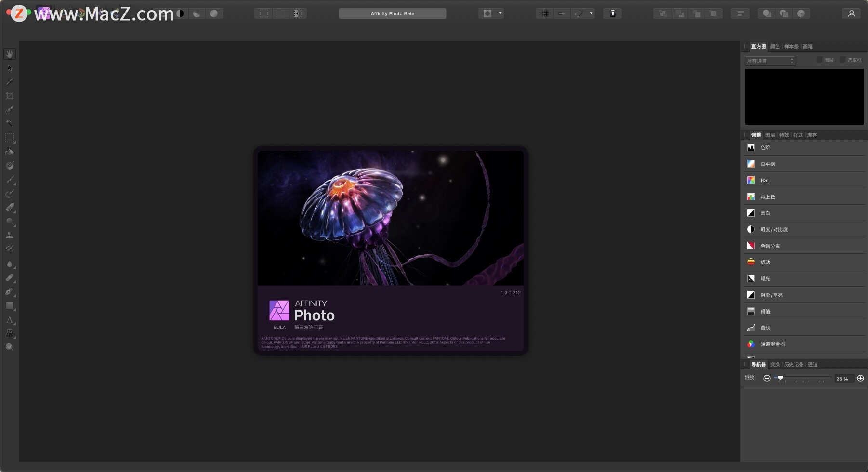Select the Move tool arrow
The height and width of the screenshot is (472, 868).
[10, 68]
